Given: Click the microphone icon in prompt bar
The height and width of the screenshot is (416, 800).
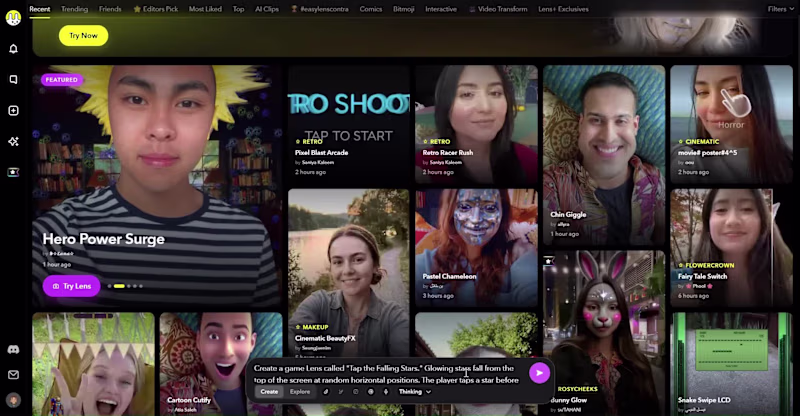Looking at the screenshot, I should coord(386,391).
